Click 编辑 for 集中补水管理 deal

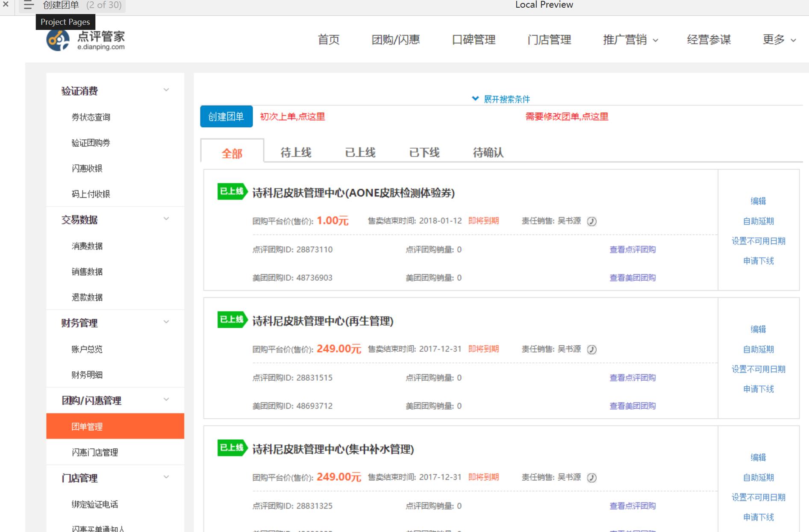point(758,457)
